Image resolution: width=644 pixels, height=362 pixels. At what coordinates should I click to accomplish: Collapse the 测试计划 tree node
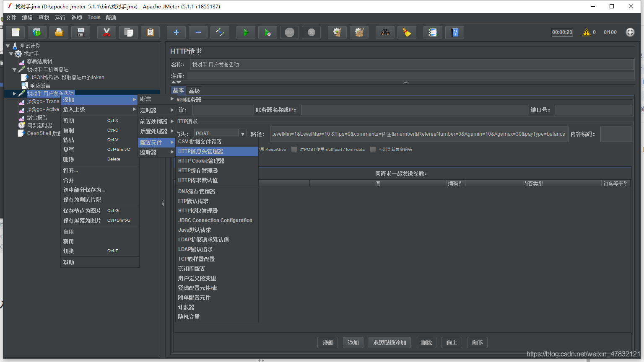point(8,46)
